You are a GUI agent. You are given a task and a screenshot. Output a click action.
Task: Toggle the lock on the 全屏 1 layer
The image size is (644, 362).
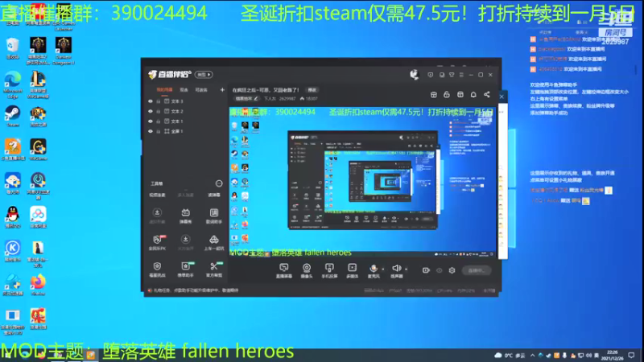coord(158,131)
